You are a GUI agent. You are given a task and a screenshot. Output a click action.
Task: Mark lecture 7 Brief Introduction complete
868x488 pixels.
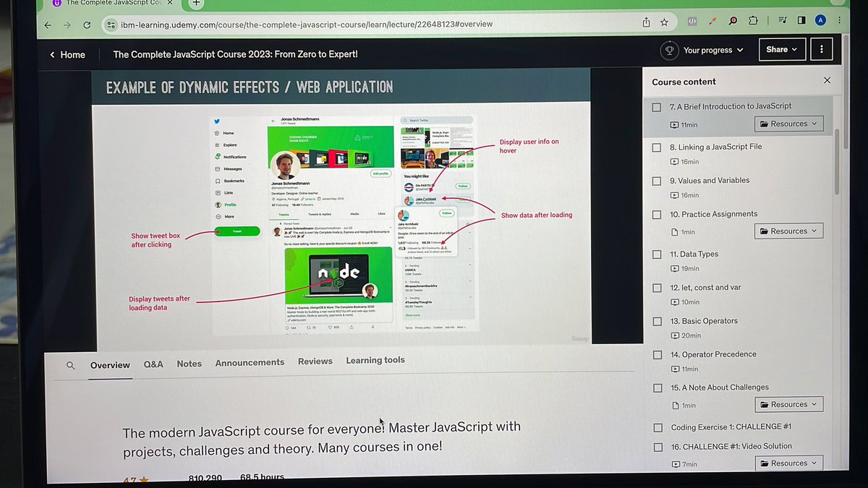point(656,107)
